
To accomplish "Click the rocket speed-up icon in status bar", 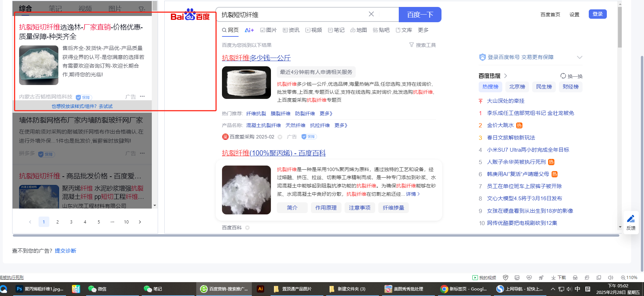I will coord(541,278).
